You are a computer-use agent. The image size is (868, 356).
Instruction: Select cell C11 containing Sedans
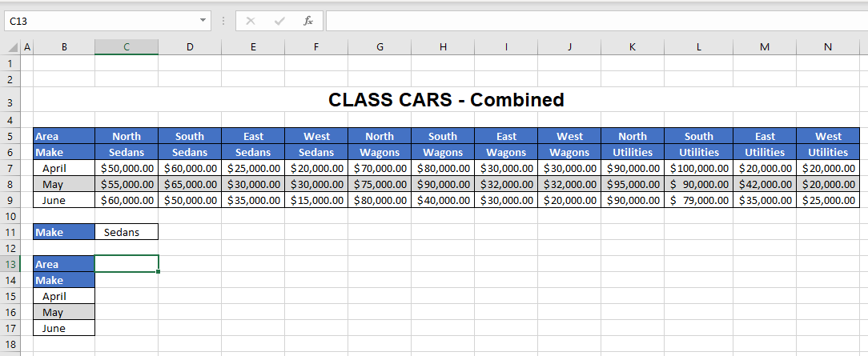tap(127, 232)
